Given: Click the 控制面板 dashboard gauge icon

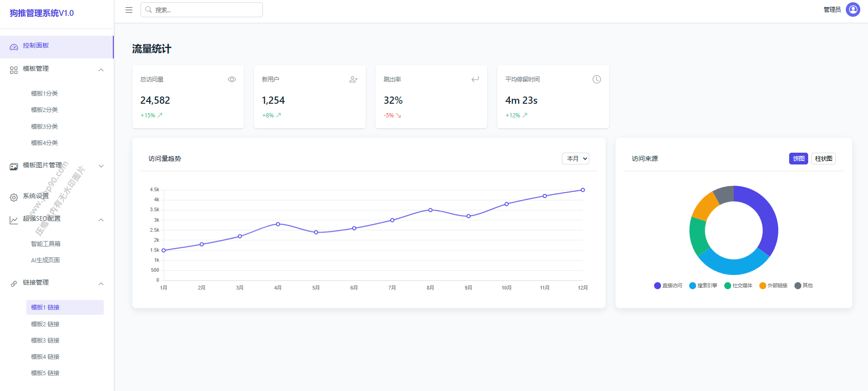Looking at the screenshot, I should tap(14, 47).
